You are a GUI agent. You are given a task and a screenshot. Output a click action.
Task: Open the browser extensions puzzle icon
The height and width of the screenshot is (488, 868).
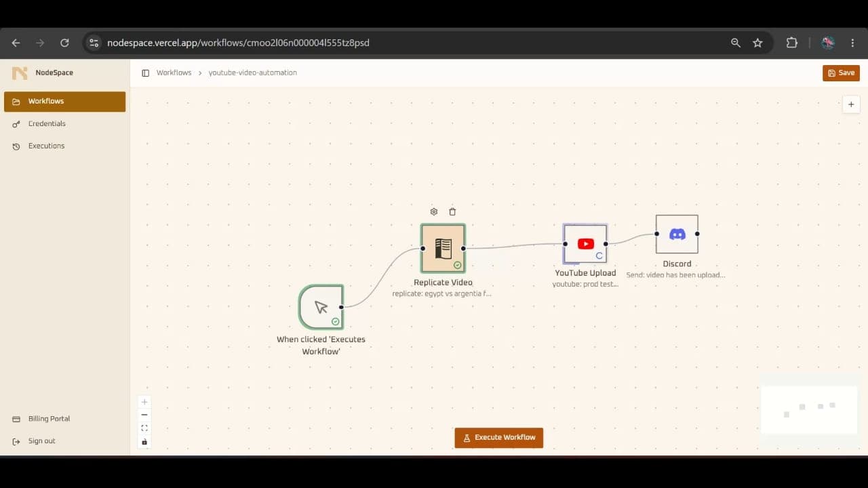(791, 43)
